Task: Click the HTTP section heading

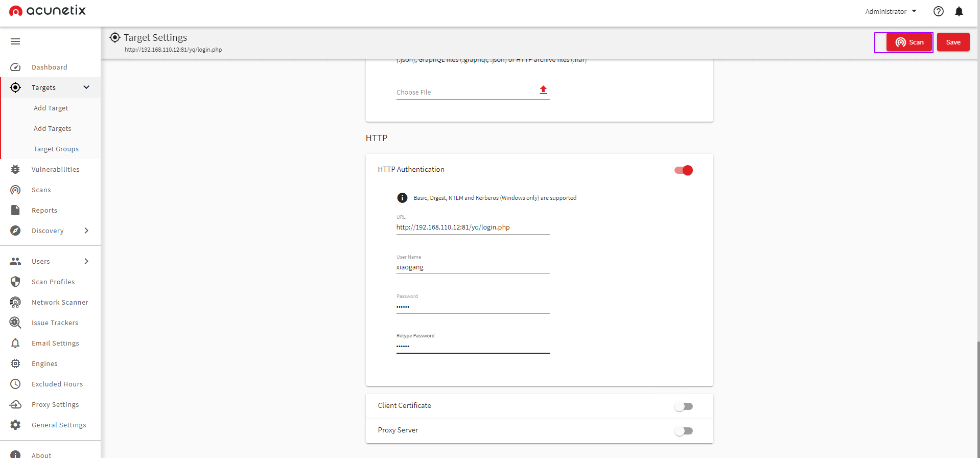Action: click(x=377, y=138)
